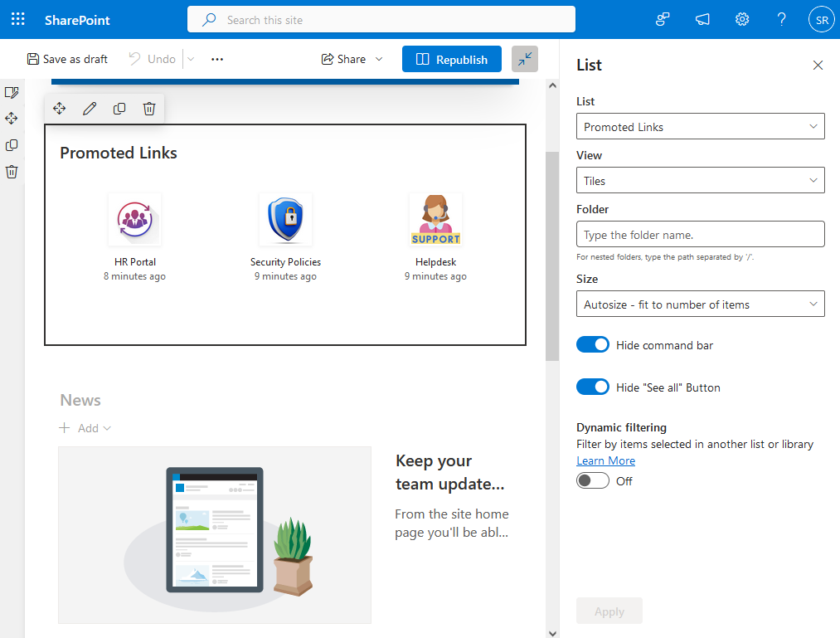This screenshot has height=638, width=840.
Task: Open the Settings gear icon
Action: 742,20
